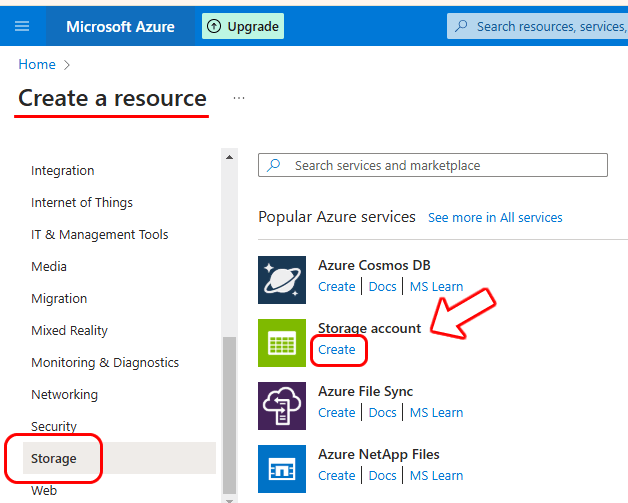Open See more in All services link

pyautogui.click(x=495, y=217)
